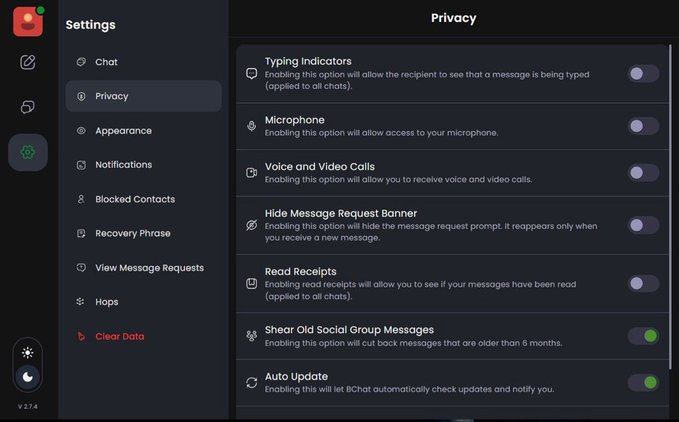This screenshot has height=422, width=679.
Task: Click the Privacy lock icon in the menu
Action: click(81, 96)
